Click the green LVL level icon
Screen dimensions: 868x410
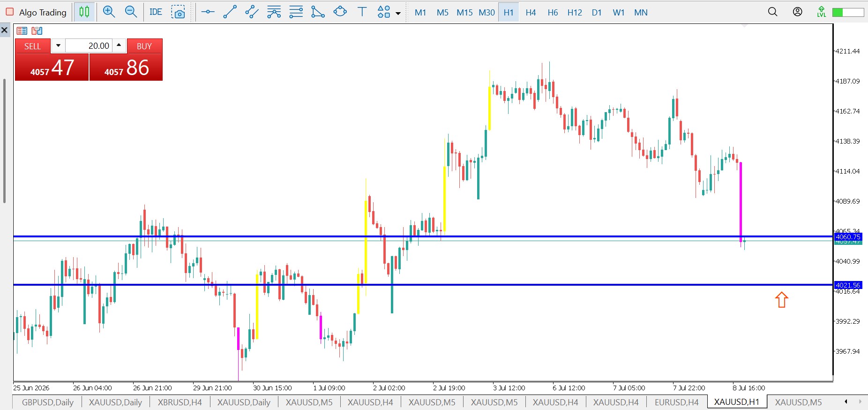point(822,12)
